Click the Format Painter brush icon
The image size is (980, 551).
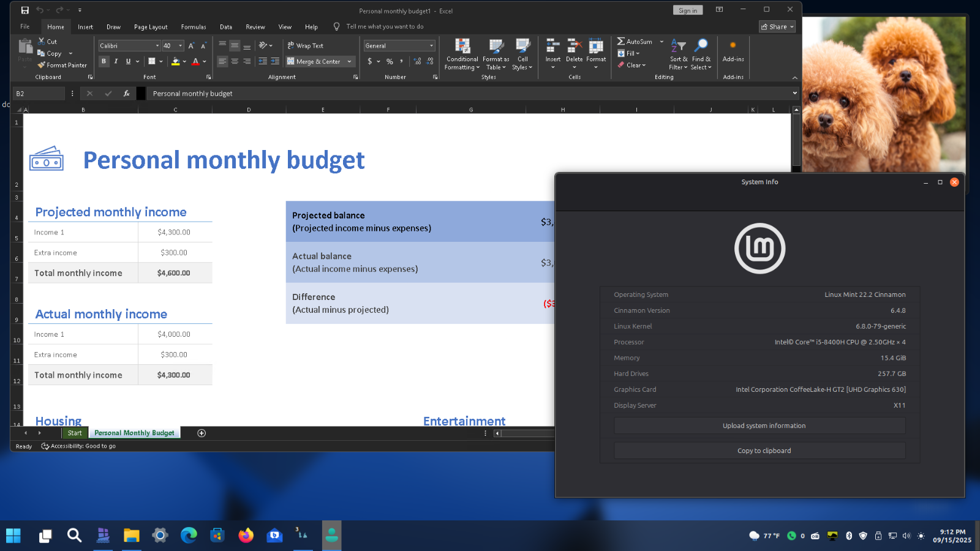point(41,65)
